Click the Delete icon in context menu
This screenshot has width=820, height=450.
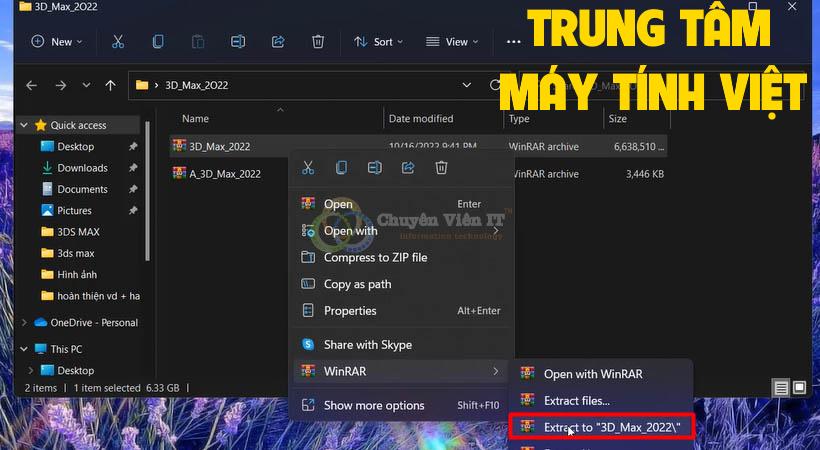click(441, 167)
